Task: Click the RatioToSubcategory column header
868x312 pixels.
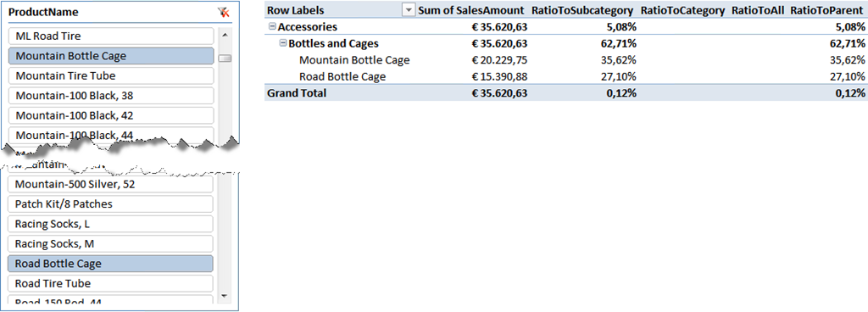Action: 581,10
